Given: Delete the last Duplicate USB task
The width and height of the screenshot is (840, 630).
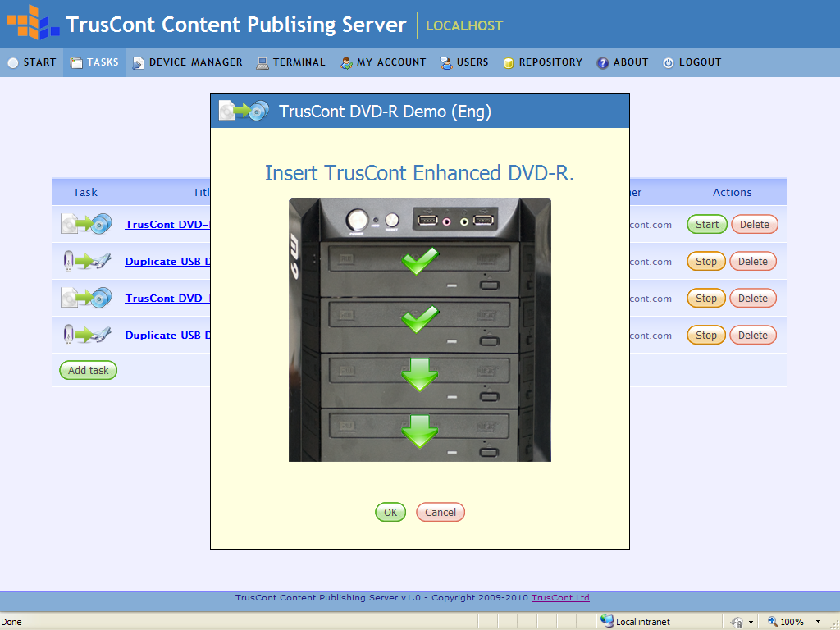Looking at the screenshot, I should [x=753, y=336].
